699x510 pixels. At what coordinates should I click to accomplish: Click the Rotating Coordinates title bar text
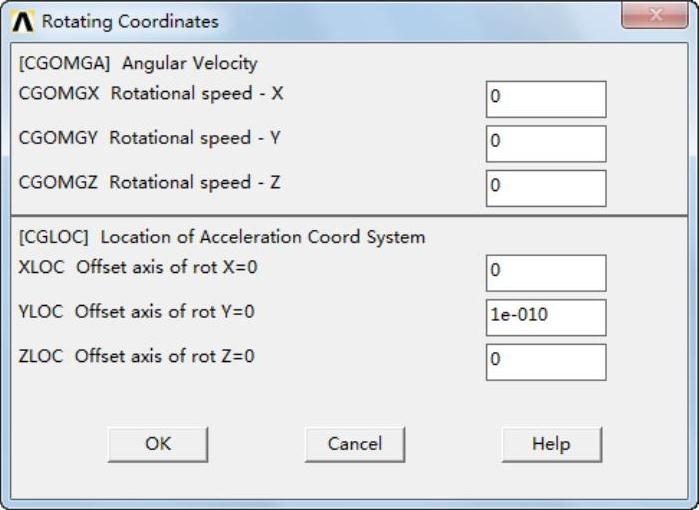(130, 21)
